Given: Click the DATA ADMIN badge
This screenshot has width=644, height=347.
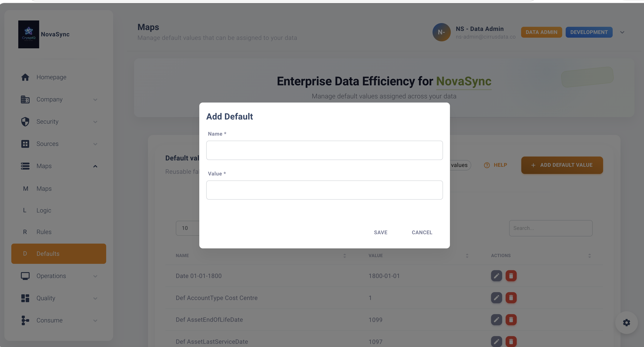Looking at the screenshot, I should pyautogui.click(x=542, y=32).
